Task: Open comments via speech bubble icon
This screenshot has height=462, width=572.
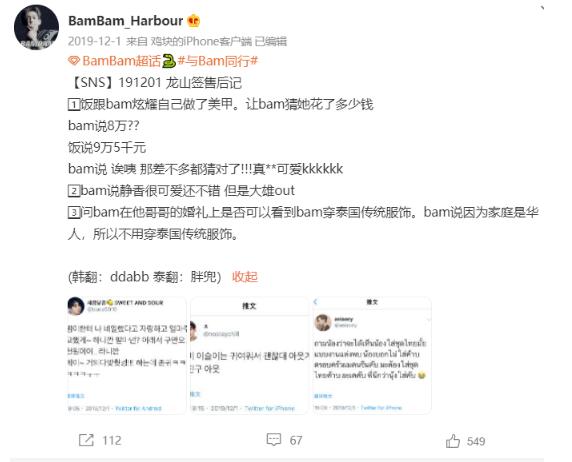Action: point(274,439)
